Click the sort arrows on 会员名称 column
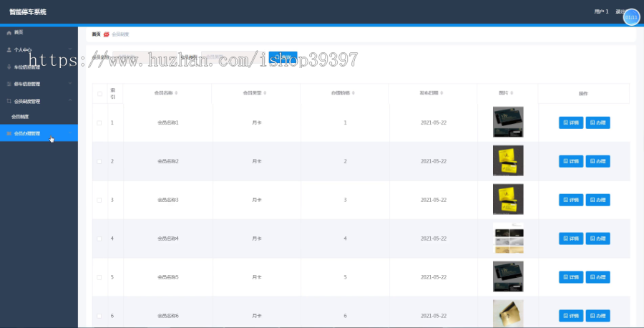Viewport: 644px width, 328px height. pos(176,93)
